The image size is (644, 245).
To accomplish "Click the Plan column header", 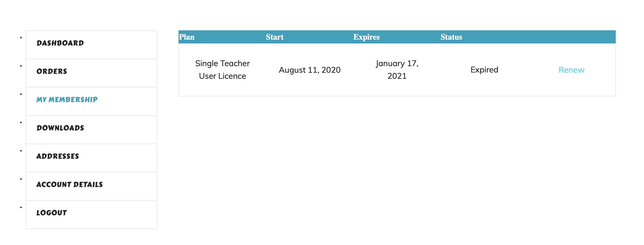I will click(187, 37).
